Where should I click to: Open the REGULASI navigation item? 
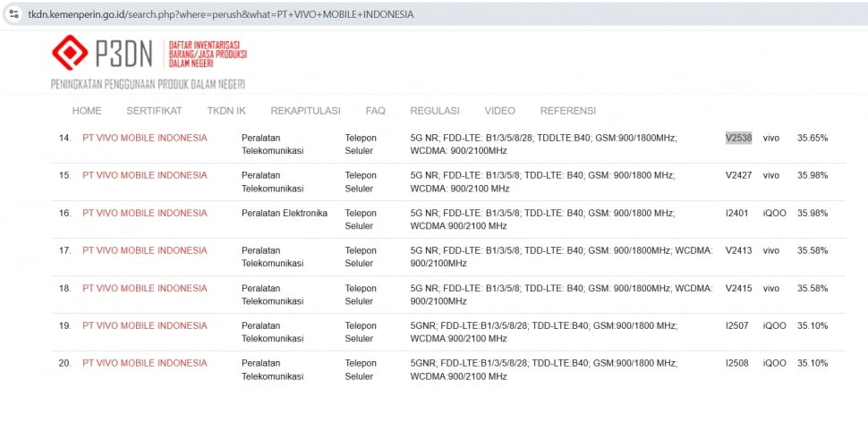click(x=435, y=111)
